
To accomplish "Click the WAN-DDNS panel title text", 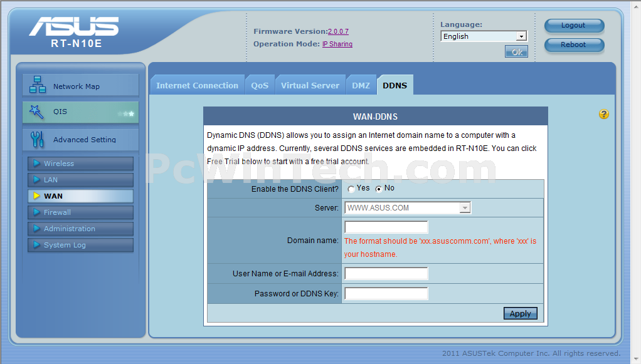I will 375,117.
